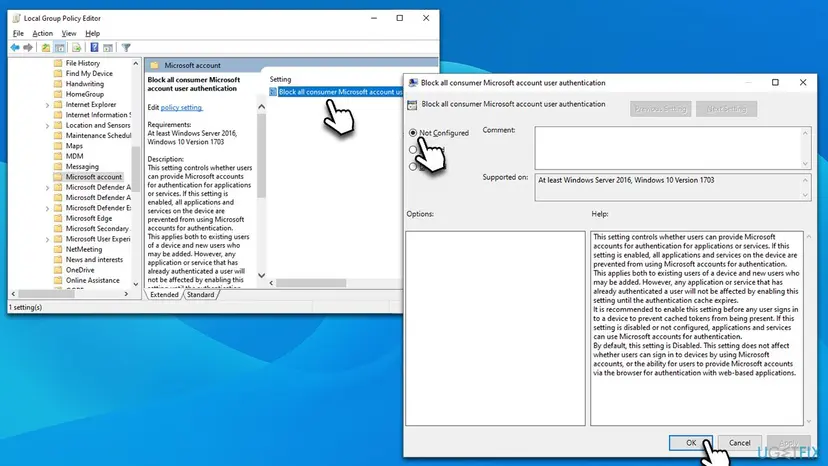Open the View menu
828x466 pixels.
pyautogui.click(x=69, y=33)
